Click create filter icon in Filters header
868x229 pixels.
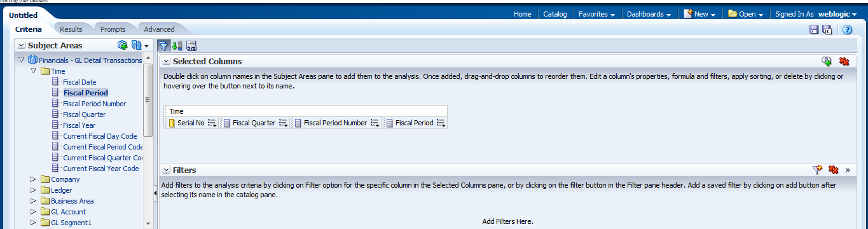(x=818, y=170)
